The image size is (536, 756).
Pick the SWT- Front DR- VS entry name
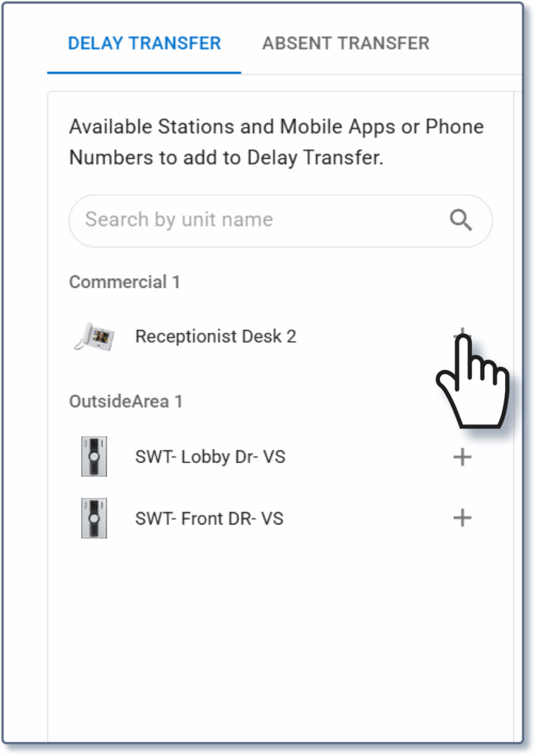(x=209, y=518)
